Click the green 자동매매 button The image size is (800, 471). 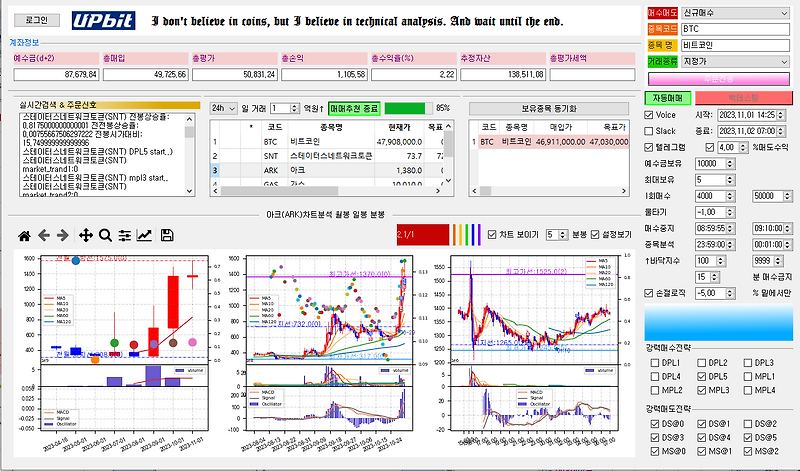point(668,97)
